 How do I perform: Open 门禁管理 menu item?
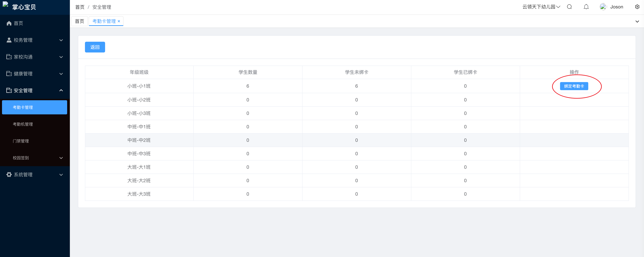pyautogui.click(x=35, y=141)
